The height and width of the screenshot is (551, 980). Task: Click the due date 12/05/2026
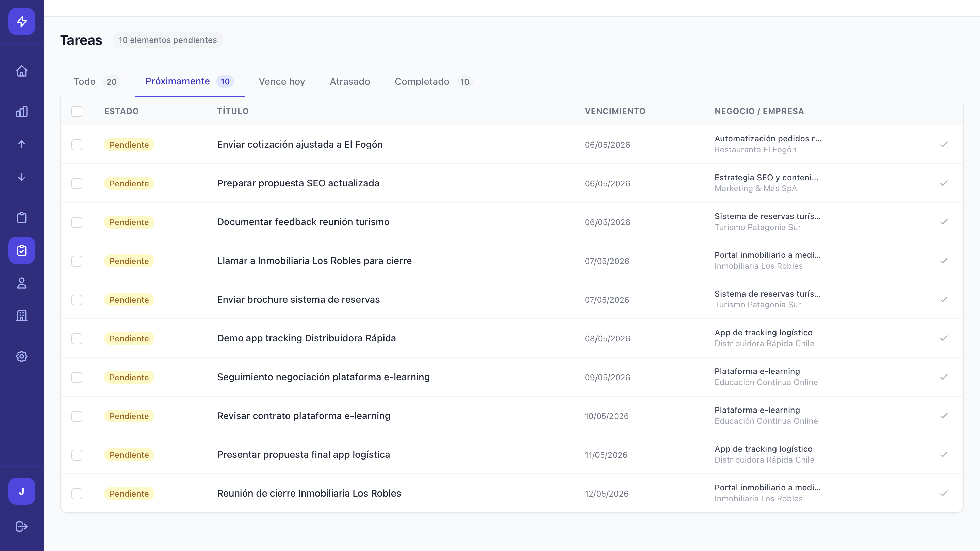tap(606, 494)
